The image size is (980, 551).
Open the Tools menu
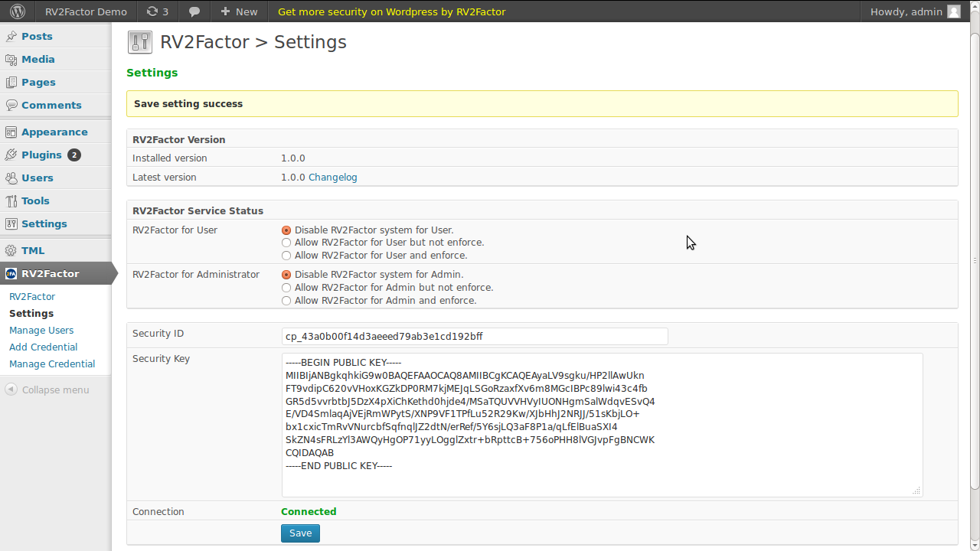(35, 201)
